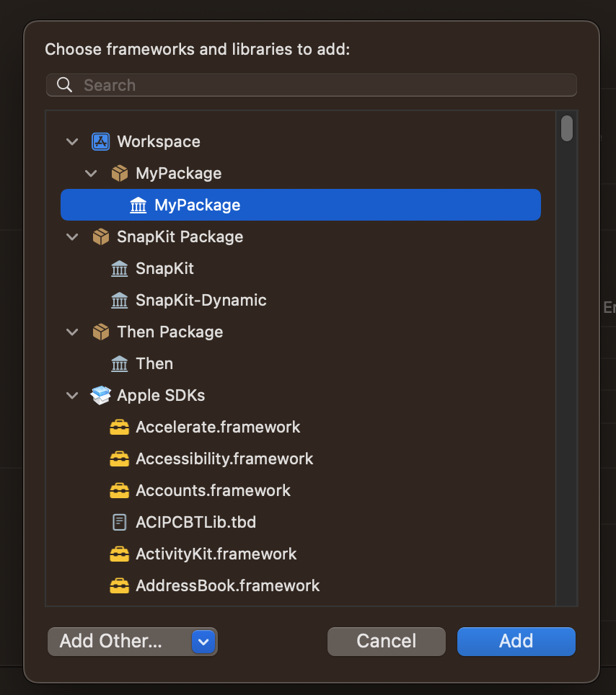Click the SnapKit Package box icon
Screen dimensions: 616x695
pos(101,236)
